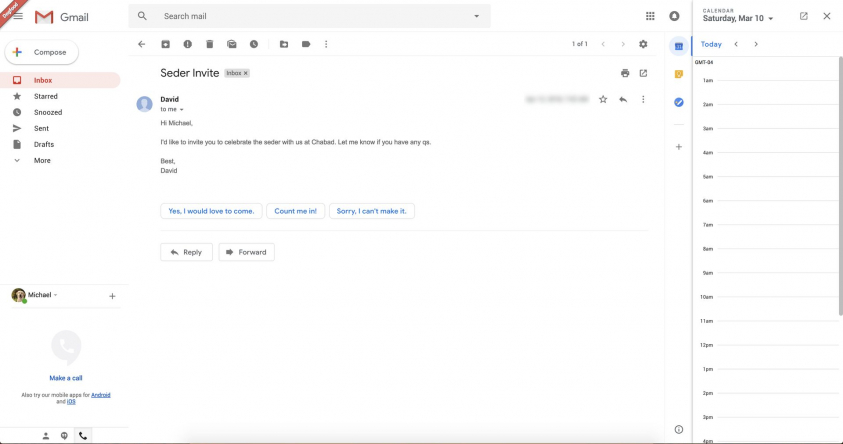Go back to inbox with arrow
The width and height of the screenshot is (843, 444).
(x=141, y=44)
